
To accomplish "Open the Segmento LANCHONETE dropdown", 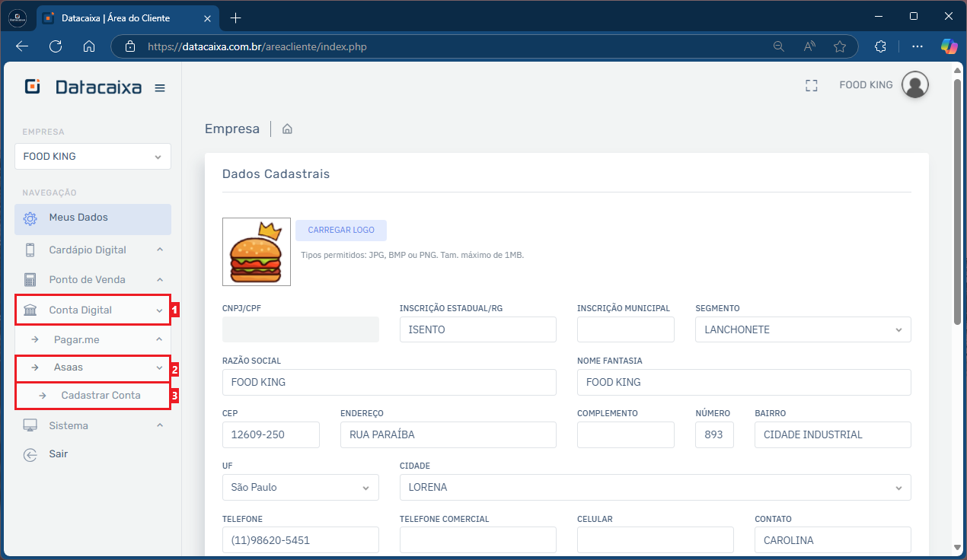I will pos(803,330).
